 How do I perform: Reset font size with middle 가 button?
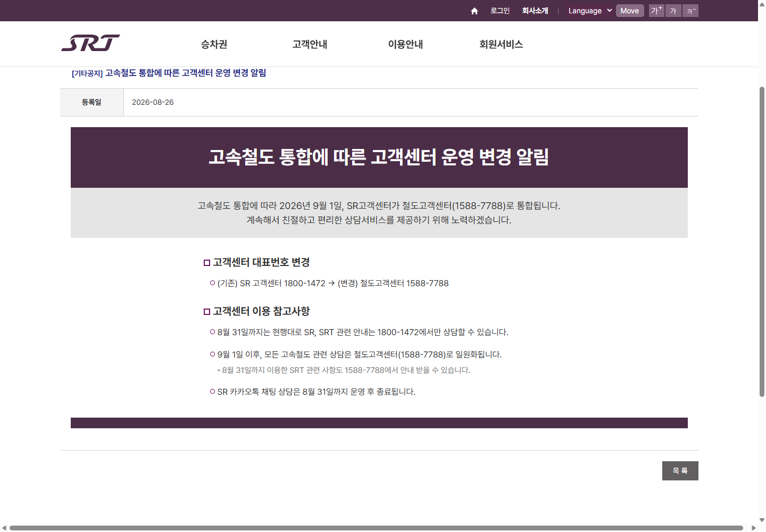coord(673,11)
